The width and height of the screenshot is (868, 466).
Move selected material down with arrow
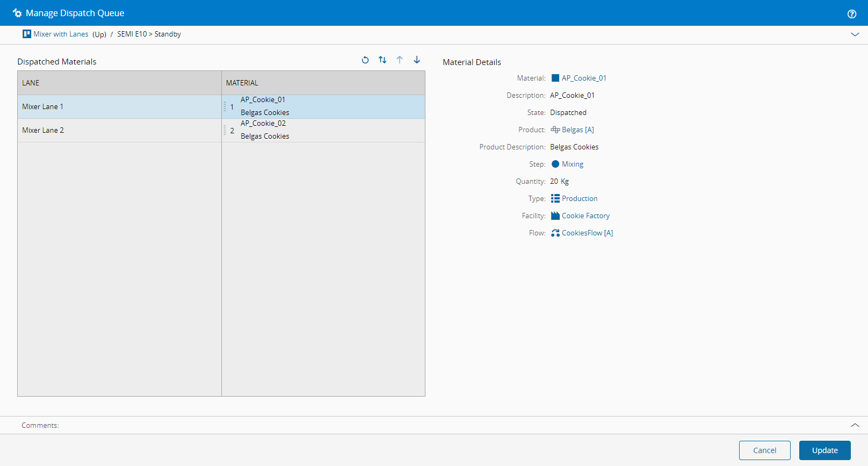417,60
